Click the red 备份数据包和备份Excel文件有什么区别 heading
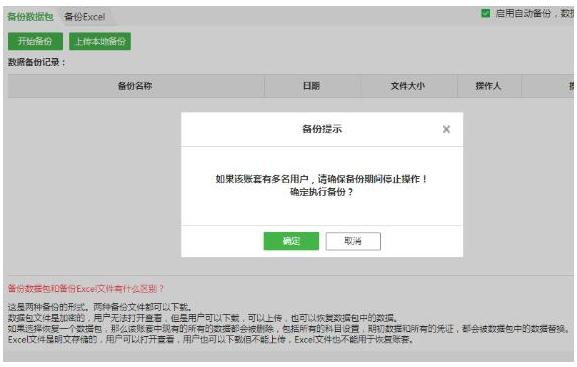Viewport: 577px width, 367px height. (86, 288)
